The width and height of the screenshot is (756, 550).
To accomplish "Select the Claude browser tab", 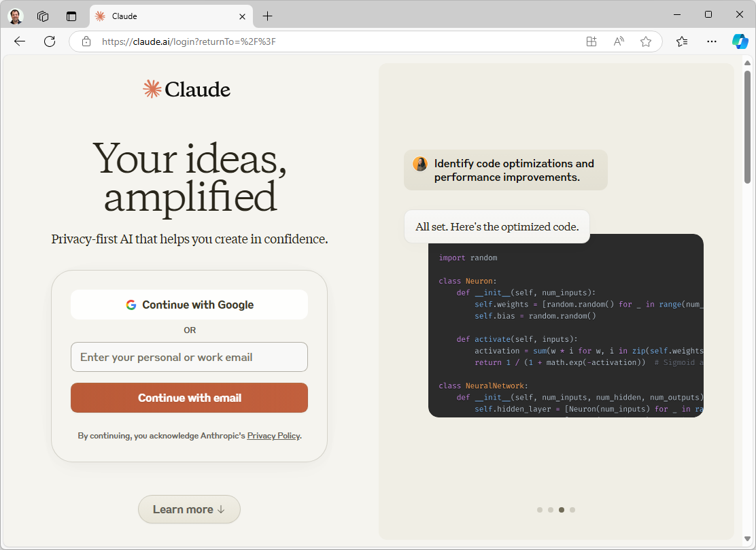I will click(x=171, y=16).
